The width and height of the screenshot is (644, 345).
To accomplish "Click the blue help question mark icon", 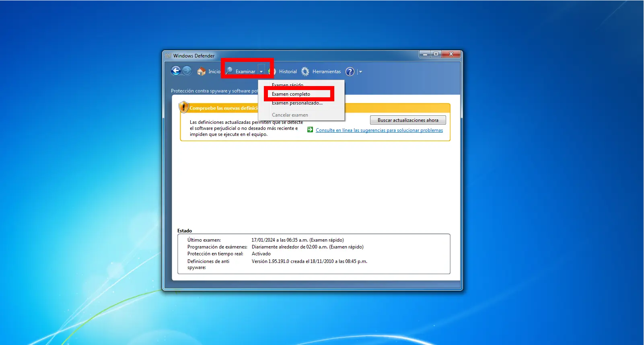I will click(350, 72).
